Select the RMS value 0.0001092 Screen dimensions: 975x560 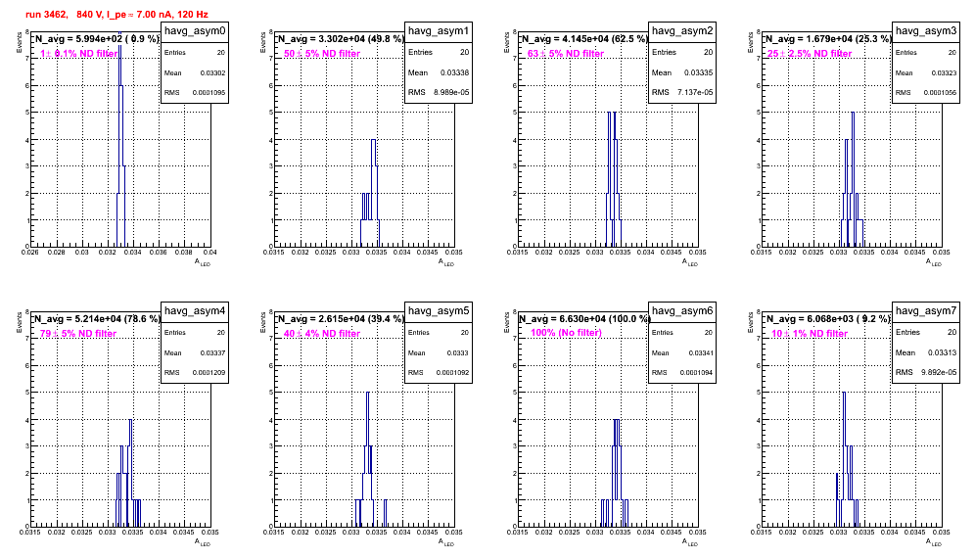coord(452,372)
